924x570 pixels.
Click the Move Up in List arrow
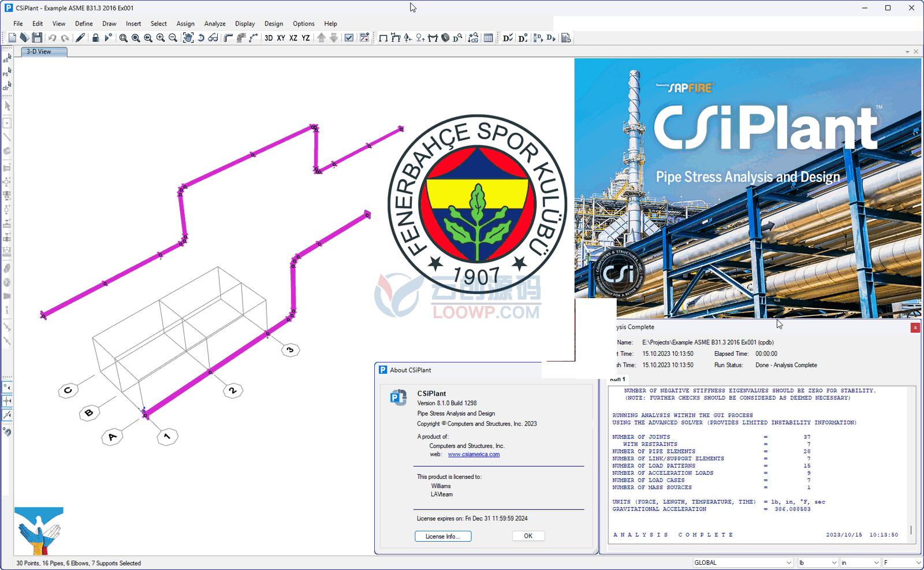pyautogui.click(x=322, y=38)
